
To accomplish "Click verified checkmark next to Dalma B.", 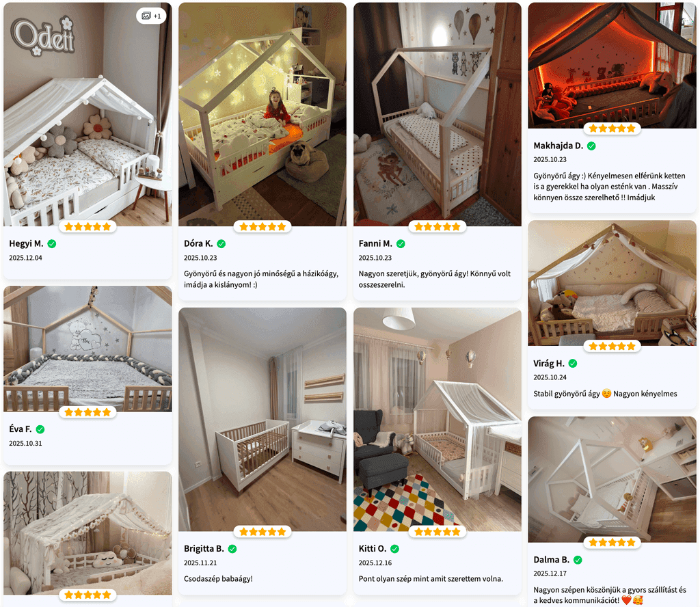I will click(578, 560).
